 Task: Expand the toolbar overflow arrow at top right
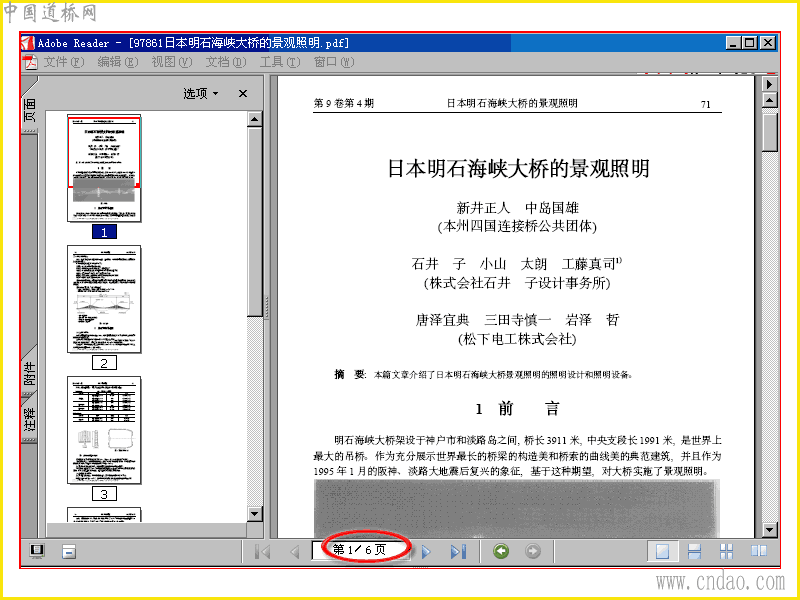coord(769,84)
